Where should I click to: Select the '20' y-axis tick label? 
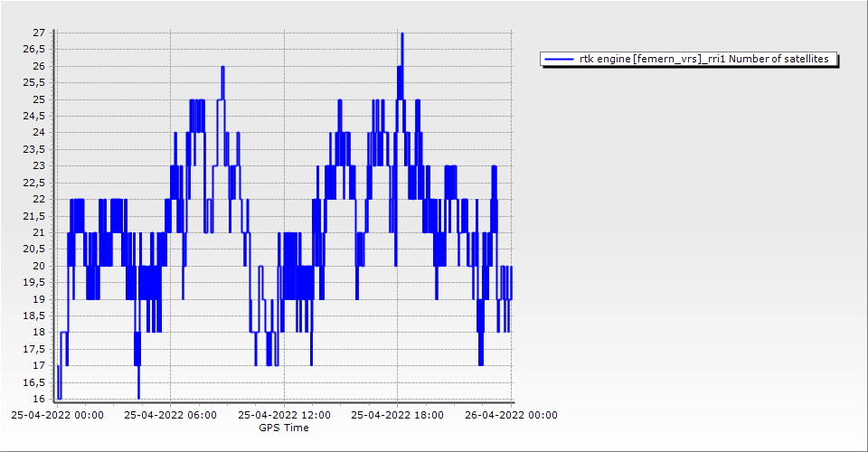39,266
